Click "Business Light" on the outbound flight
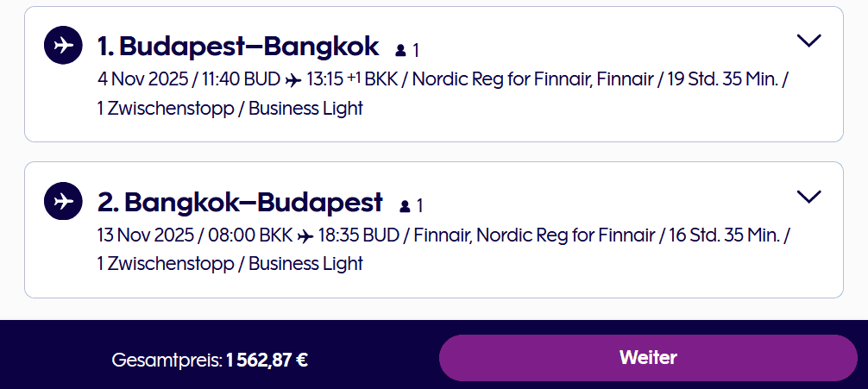This screenshot has height=389, width=868. click(305, 108)
